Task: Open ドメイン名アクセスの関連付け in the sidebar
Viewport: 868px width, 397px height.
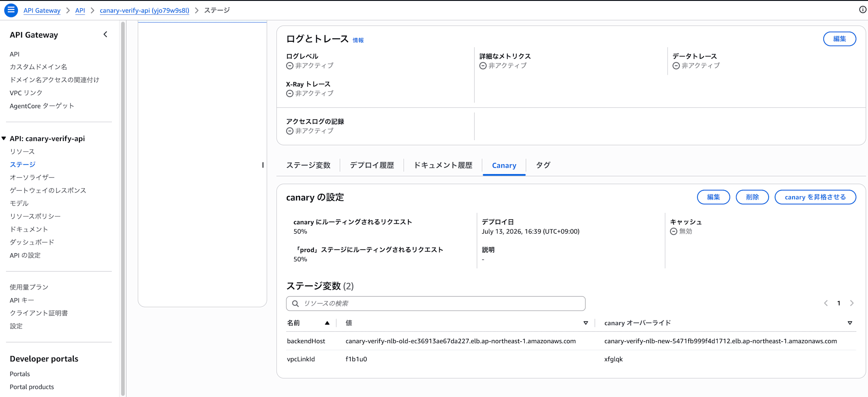Action: [55, 80]
